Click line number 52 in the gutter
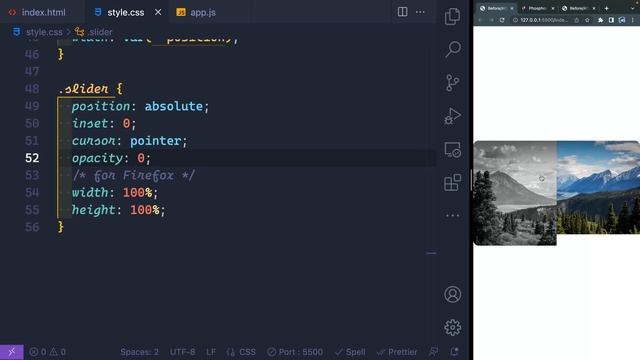Screen dimensions: 640x360 (x=32, y=158)
